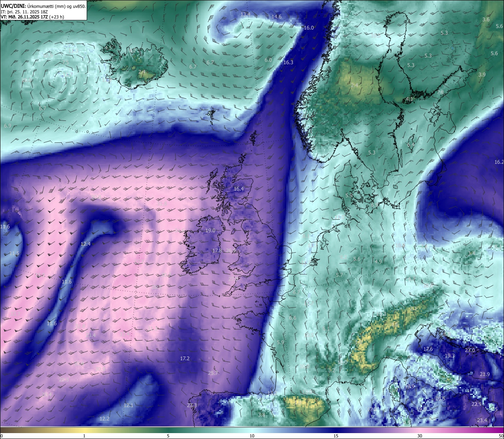This screenshot has height=439, width=504.
Task: Click the map value "16.4" over Scotland
Action: pyautogui.click(x=239, y=189)
